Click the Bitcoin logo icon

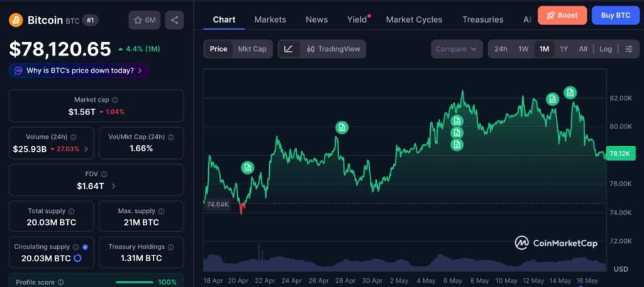pyautogui.click(x=16, y=20)
